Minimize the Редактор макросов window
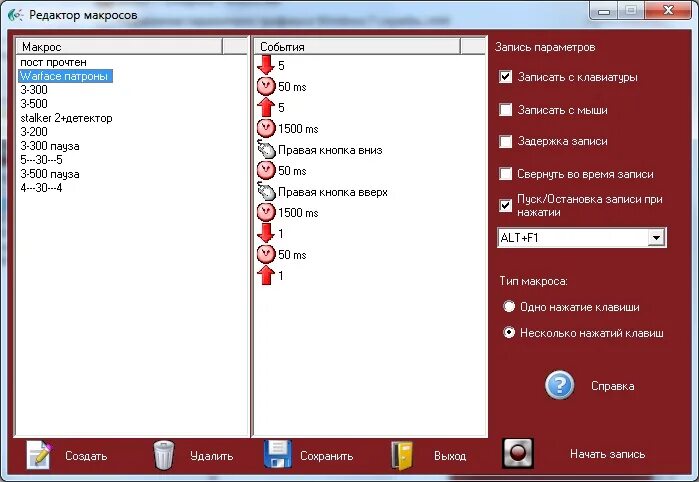The image size is (699, 482). pyautogui.click(x=604, y=11)
